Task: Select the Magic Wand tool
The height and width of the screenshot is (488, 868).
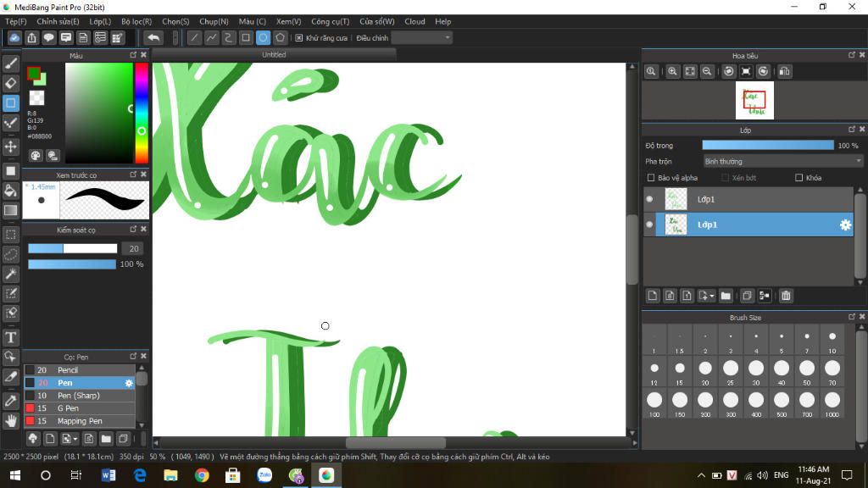Action: pos(10,274)
